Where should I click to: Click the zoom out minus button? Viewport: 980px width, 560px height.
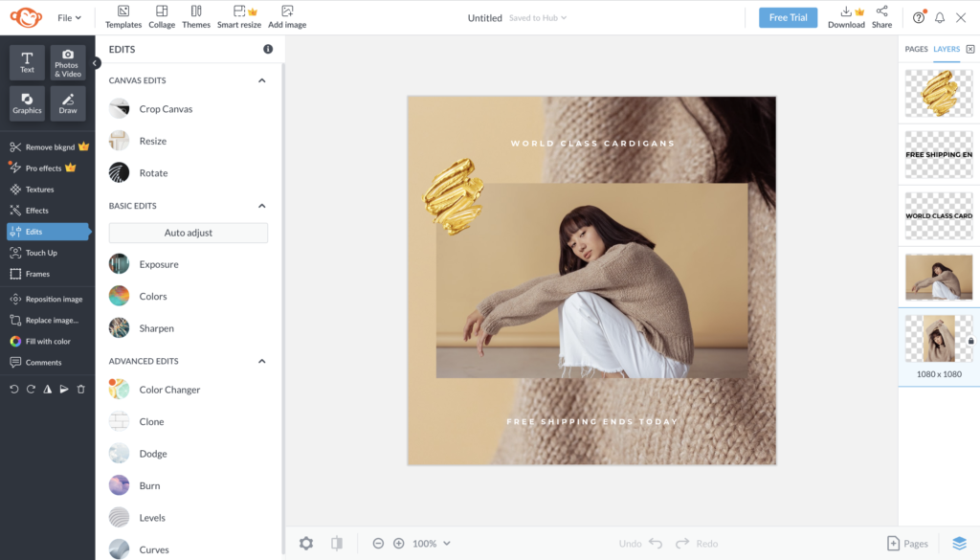tap(378, 544)
